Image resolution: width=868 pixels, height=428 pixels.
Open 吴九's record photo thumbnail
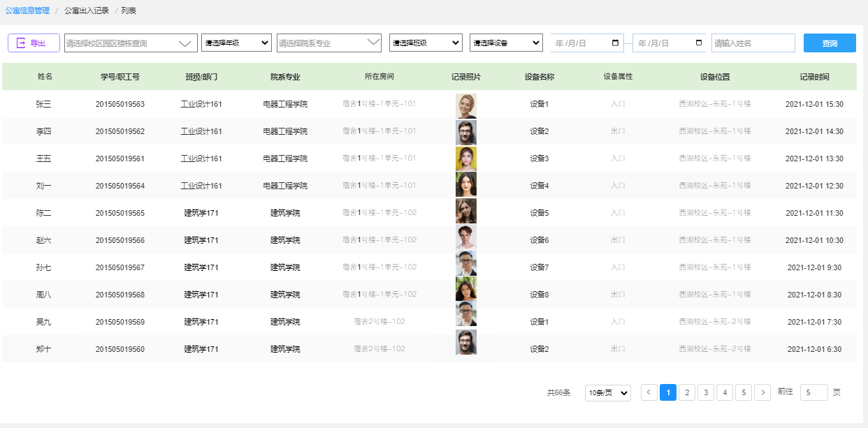click(x=466, y=315)
